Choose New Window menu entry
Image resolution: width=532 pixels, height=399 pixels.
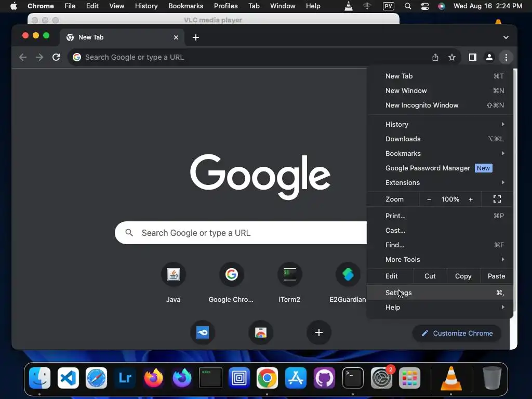pos(440,90)
